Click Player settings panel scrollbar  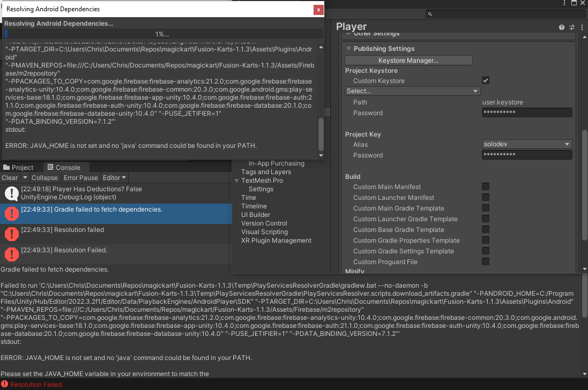pos(585,185)
